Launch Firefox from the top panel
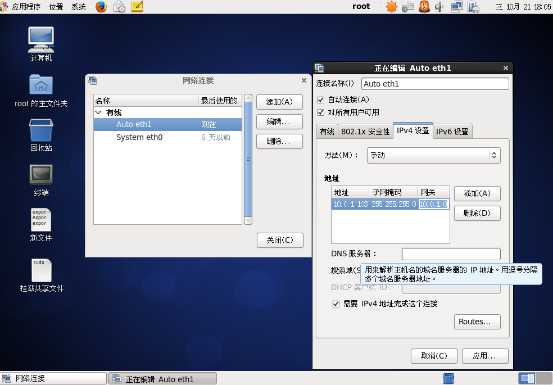The image size is (553, 385). coord(101,6)
